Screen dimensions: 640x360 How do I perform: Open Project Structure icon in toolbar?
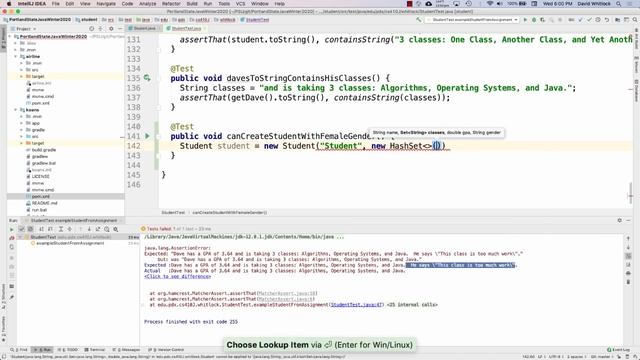point(617,20)
